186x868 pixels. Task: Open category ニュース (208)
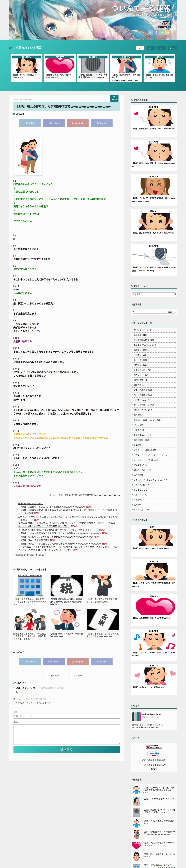pyautogui.click(x=140, y=360)
